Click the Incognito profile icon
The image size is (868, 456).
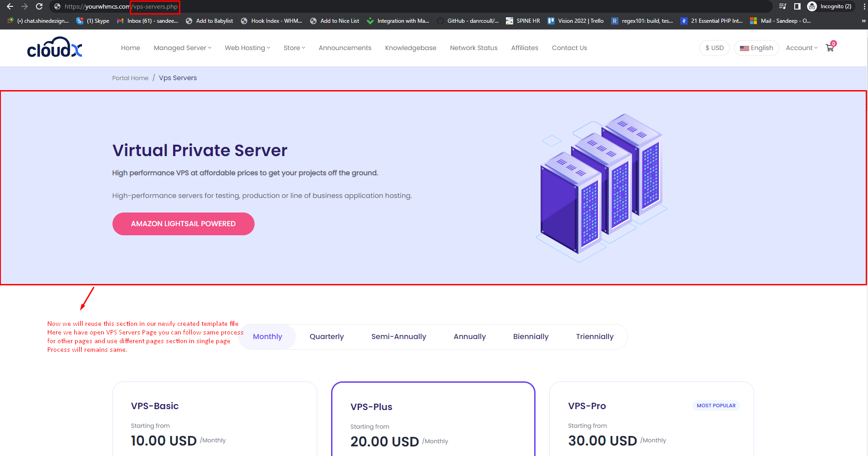(812, 6)
